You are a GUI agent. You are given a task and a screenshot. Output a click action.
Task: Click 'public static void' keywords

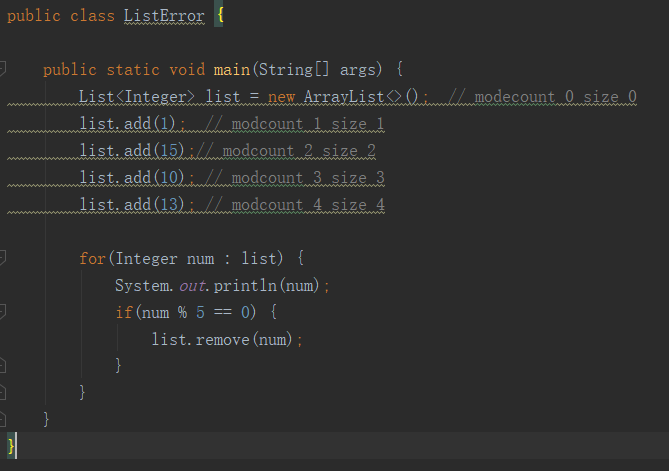[124, 70]
